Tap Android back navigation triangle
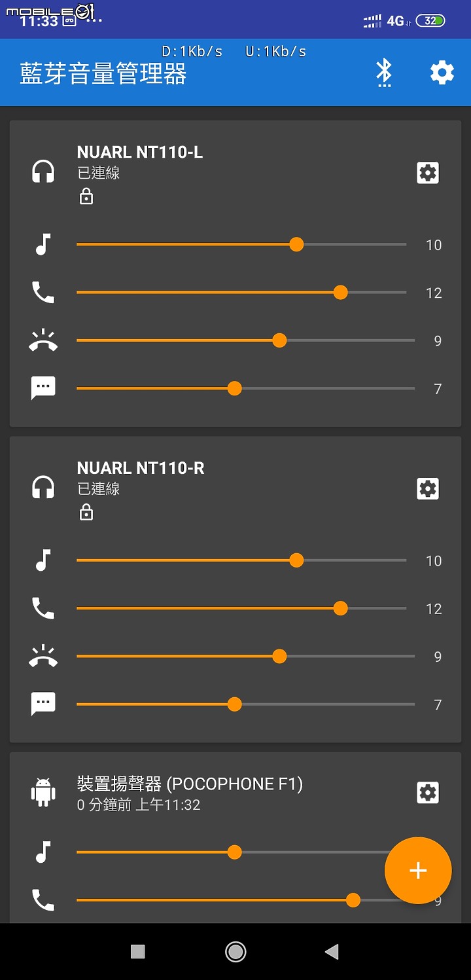 [x=332, y=951]
